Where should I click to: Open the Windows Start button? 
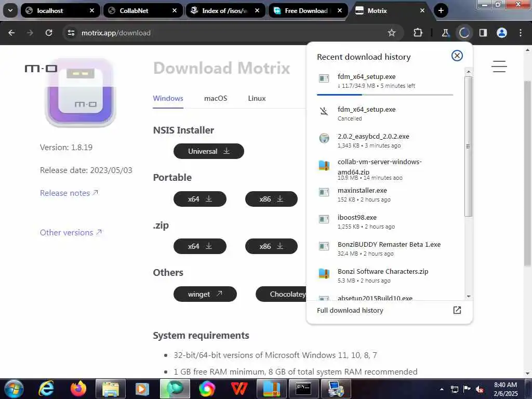tap(14, 389)
